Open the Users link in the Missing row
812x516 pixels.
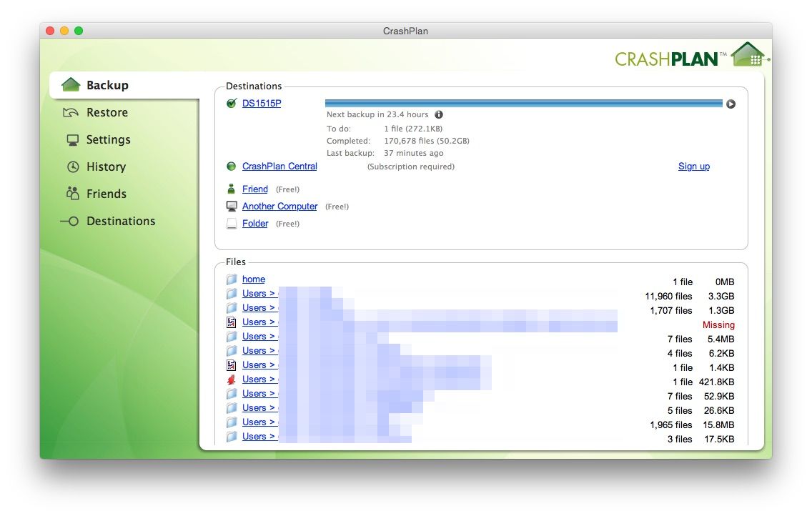pos(259,322)
